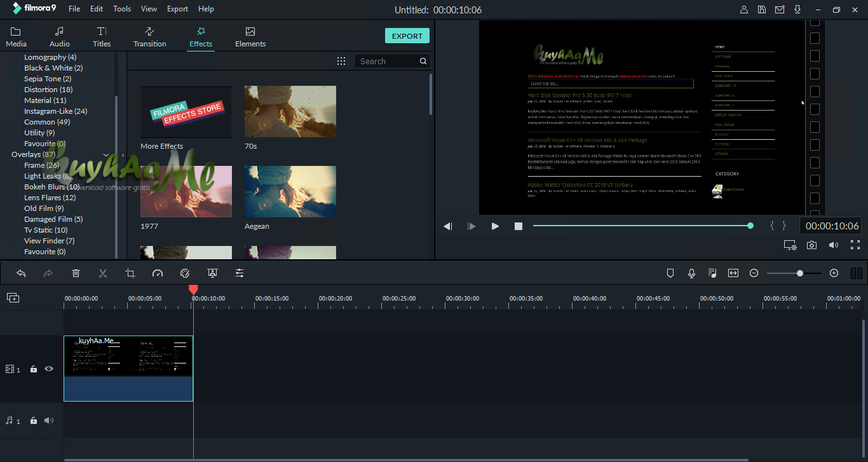Set the mark-in point brace

pos(772,226)
